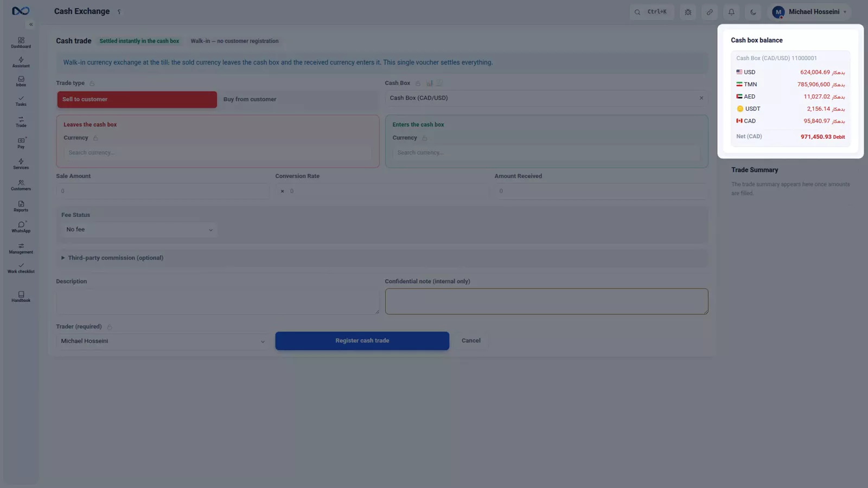Click the Description text area

(x=218, y=301)
